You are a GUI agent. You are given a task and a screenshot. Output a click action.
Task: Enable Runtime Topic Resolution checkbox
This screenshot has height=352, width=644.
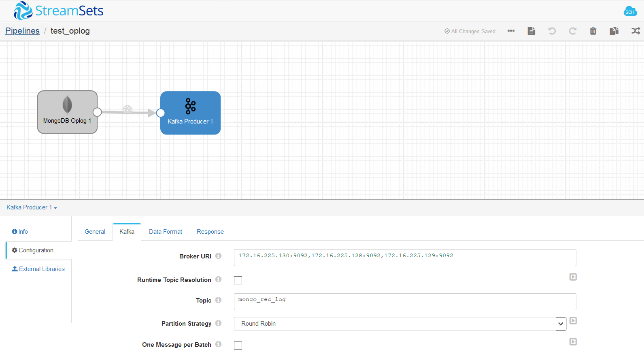point(238,280)
